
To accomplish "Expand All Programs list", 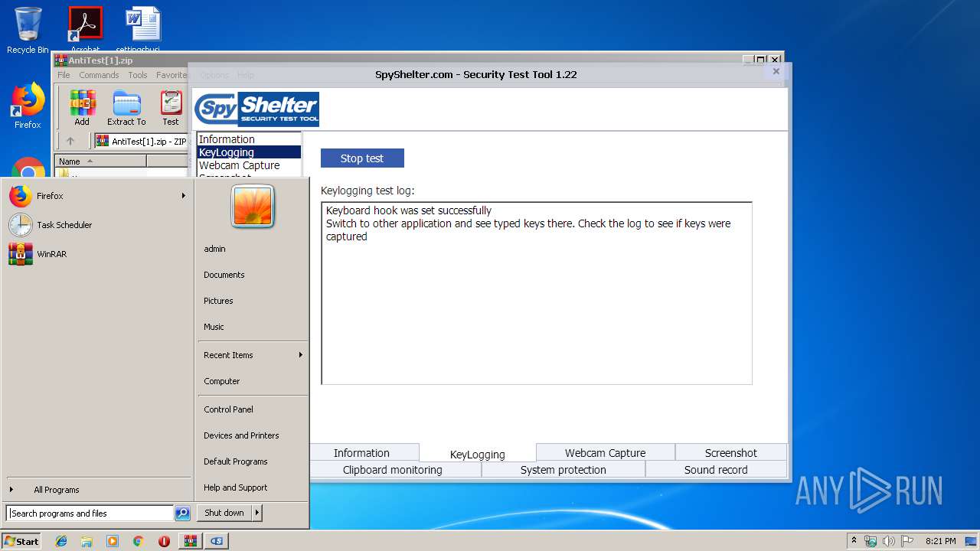I will pos(98,490).
